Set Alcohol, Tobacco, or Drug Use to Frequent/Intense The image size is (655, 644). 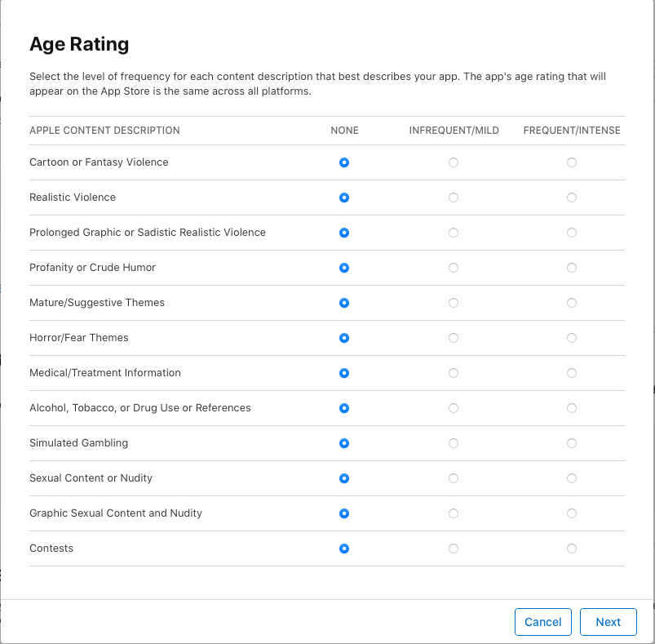(572, 408)
